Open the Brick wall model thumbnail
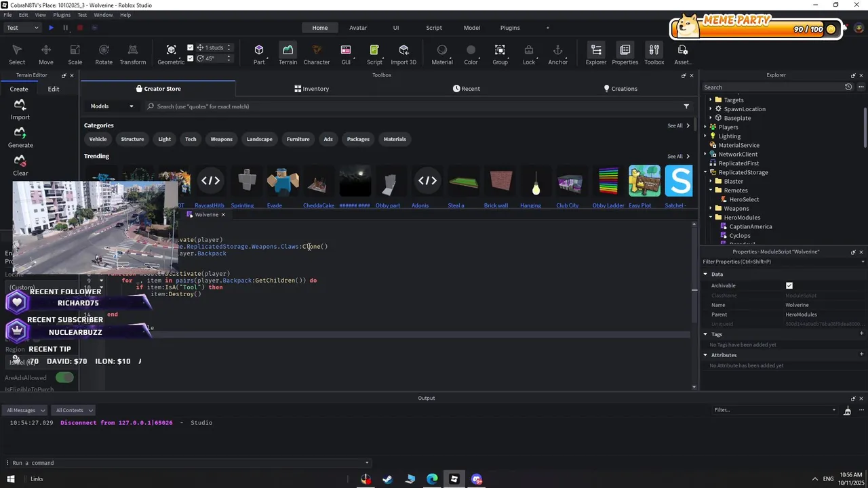 [500, 182]
